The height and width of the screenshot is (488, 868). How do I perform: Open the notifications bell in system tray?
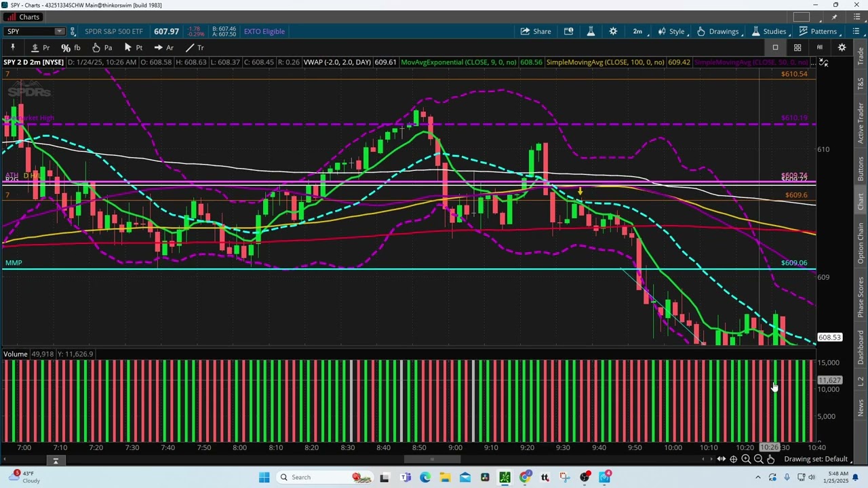click(x=856, y=477)
